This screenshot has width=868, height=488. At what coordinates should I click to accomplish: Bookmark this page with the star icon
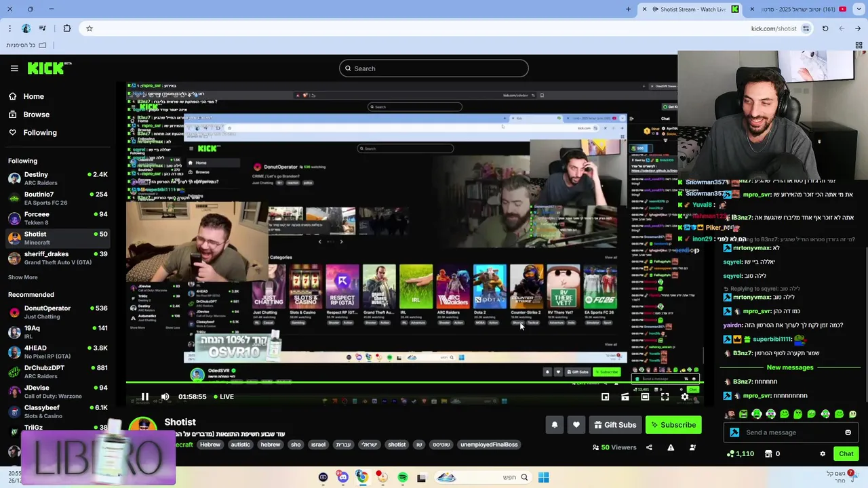pyautogui.click(x=89, y=28)
